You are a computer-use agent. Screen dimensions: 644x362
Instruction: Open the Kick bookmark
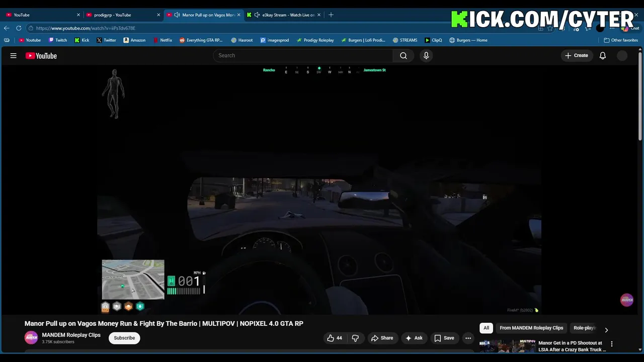[82, 40]
